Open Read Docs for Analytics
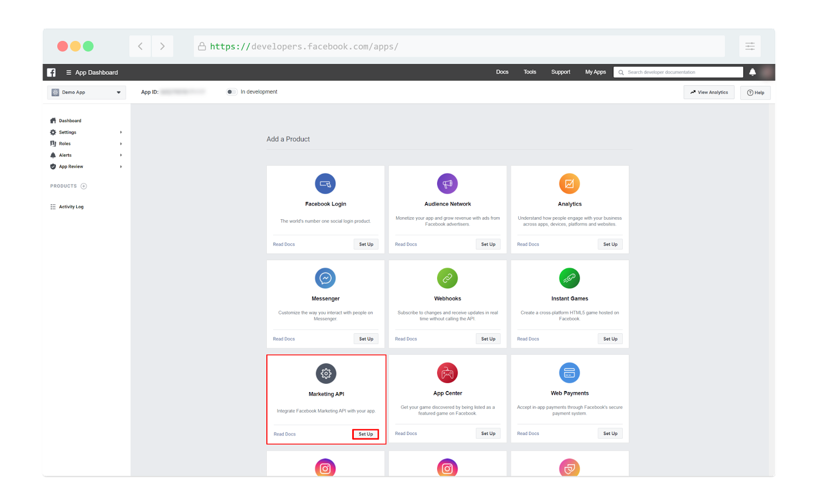818x504 pixels. click(528, 244)
